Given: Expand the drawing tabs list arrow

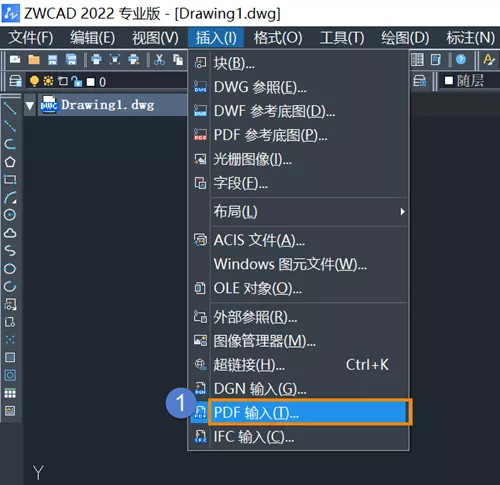Looking at the screenshot, I should click(x=30, y=106).
